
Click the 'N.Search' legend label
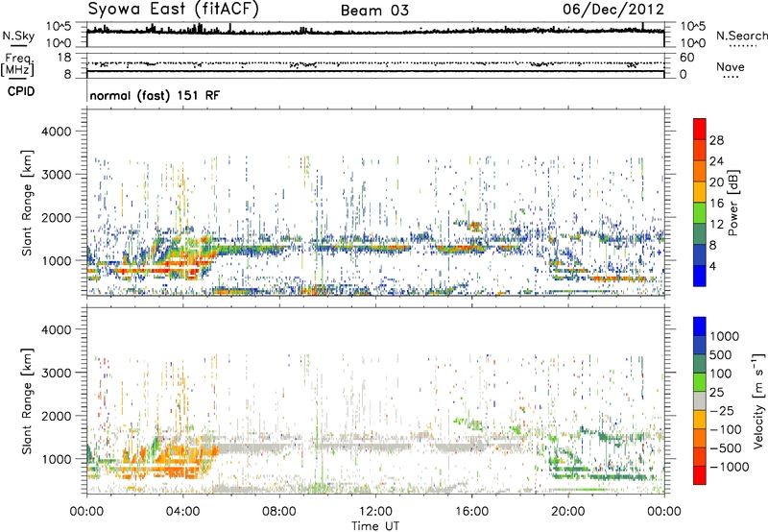pos(741,36)
